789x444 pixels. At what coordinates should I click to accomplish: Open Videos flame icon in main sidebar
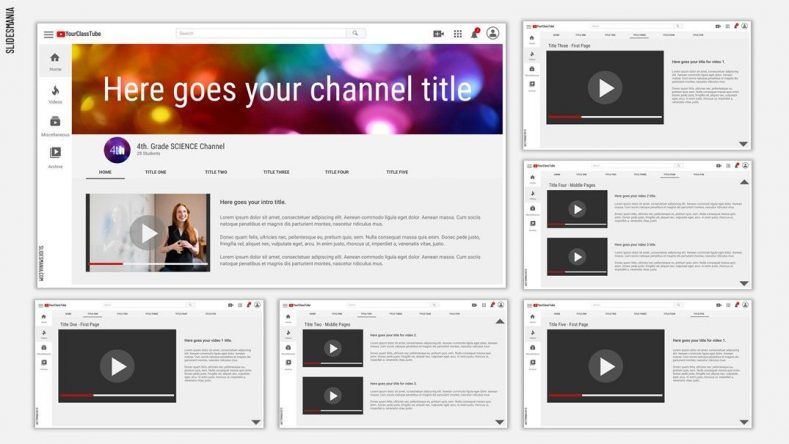(55, 92)
